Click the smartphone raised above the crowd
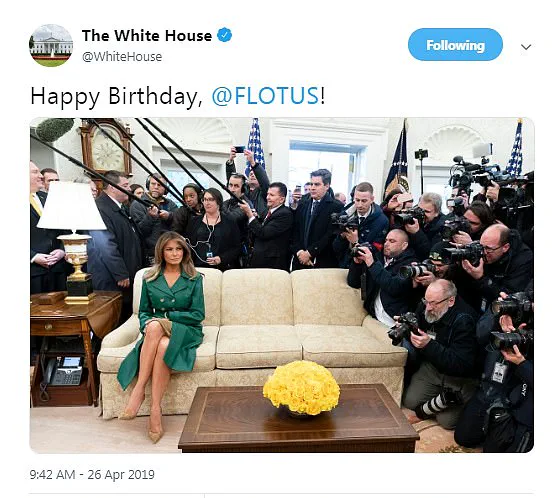Viewport: 555px width, 498px height. [240, 149]
